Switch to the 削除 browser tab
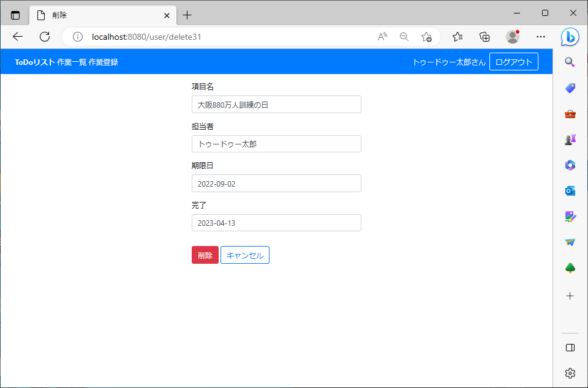Viewport: 588px width, 388px height. click(92, 15)
